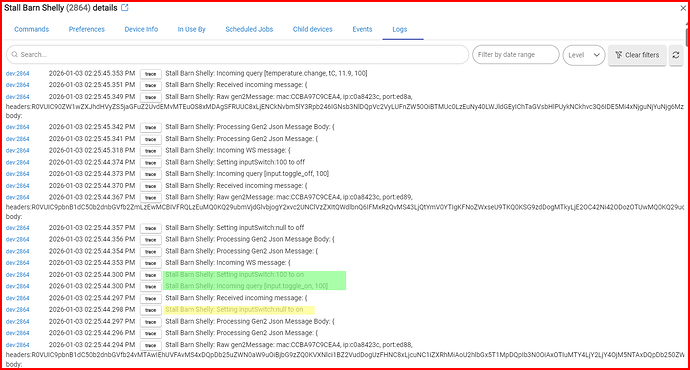Click dev:2864 link at 02:25:44.374 PM
Image resolution: width=690 pixels, height=370 pixels.
(x=18, y=162)
